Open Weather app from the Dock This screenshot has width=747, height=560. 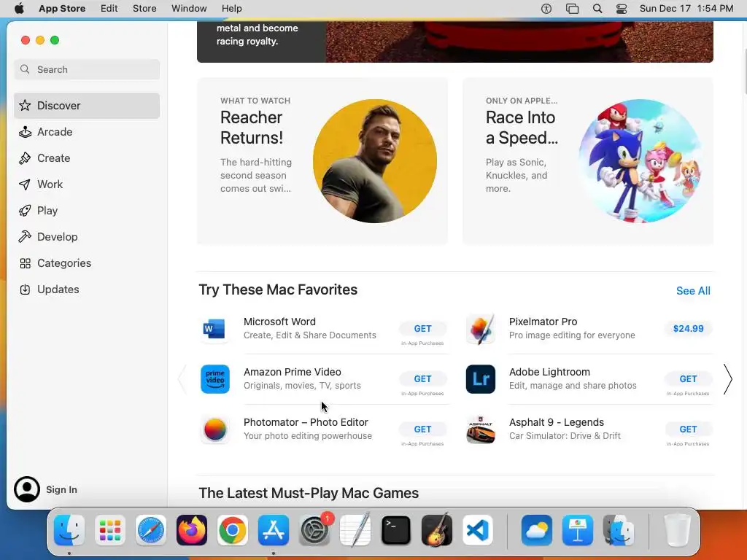[x=537, y=530]
